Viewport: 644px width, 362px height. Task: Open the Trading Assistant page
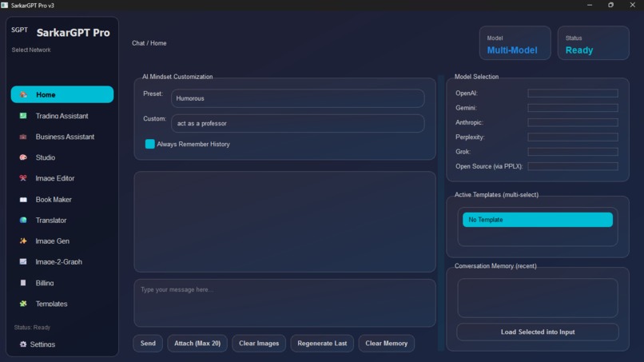pyautogui.click(x=62, y=116)
